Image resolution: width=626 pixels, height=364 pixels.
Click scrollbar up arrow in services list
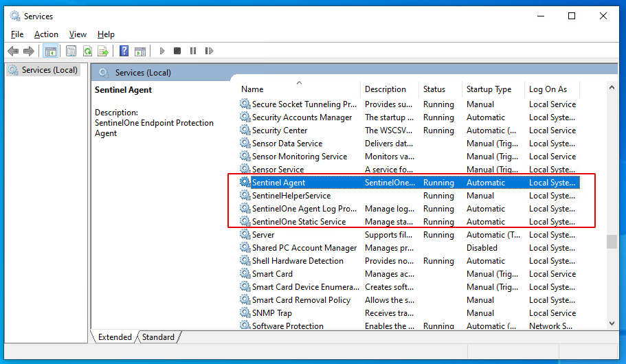click(612, 87)
